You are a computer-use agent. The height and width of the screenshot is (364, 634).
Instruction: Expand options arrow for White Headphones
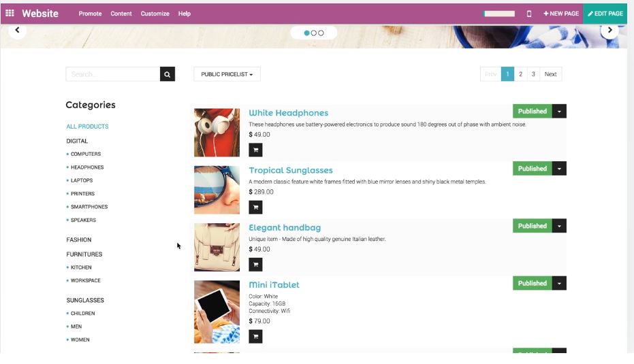[559, 111]
